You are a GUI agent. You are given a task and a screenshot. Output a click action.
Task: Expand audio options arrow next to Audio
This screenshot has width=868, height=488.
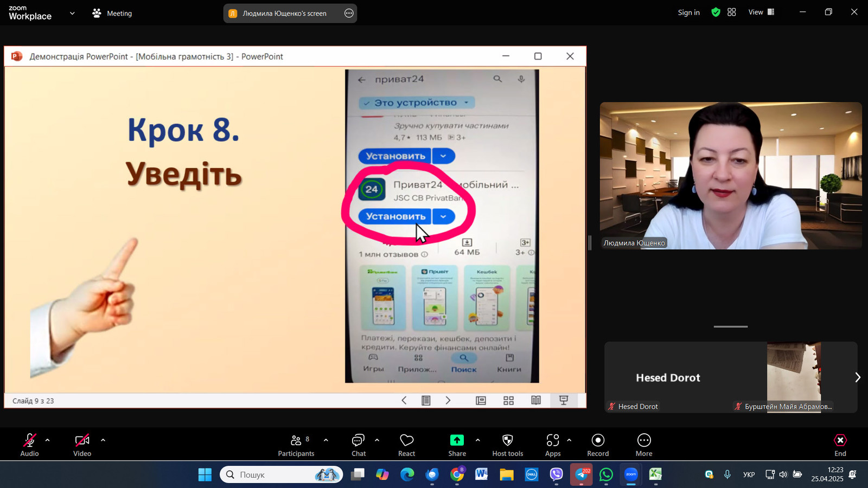(x=47, y=440)
